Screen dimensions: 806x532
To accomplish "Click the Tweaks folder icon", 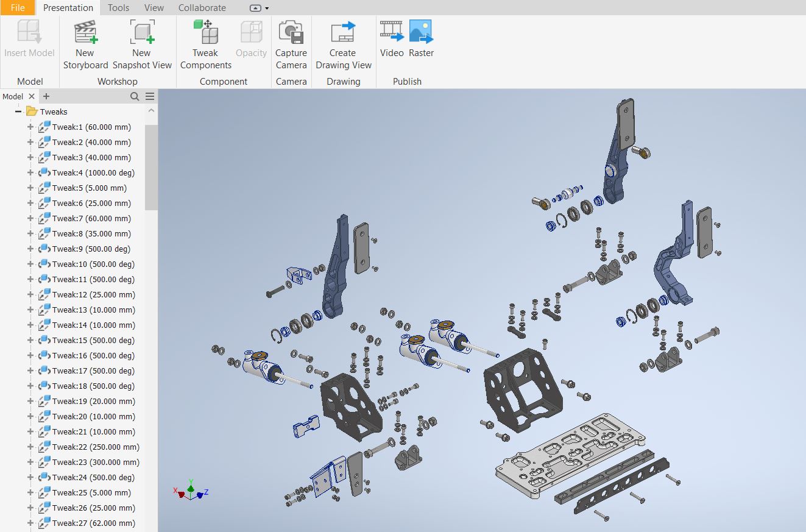I will [x=32, y=112].
